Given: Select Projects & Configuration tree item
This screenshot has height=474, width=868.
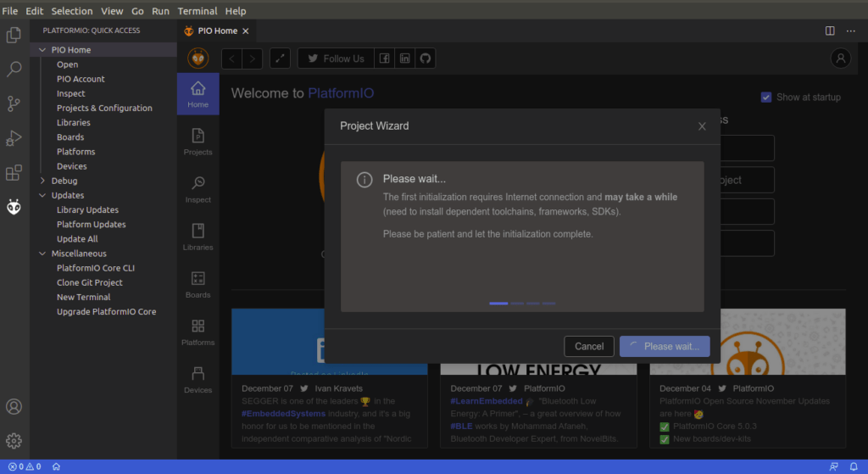Looking at the screenshot, I should [103, 108].
